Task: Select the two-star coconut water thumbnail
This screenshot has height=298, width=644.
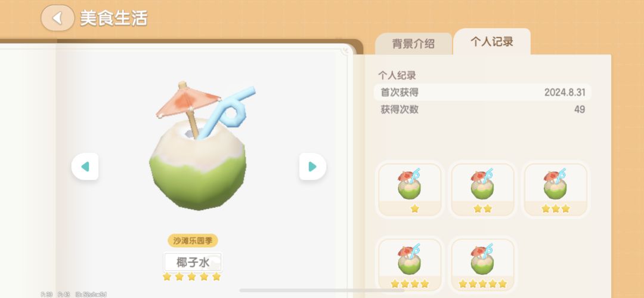Action: (x=482, y=190)
